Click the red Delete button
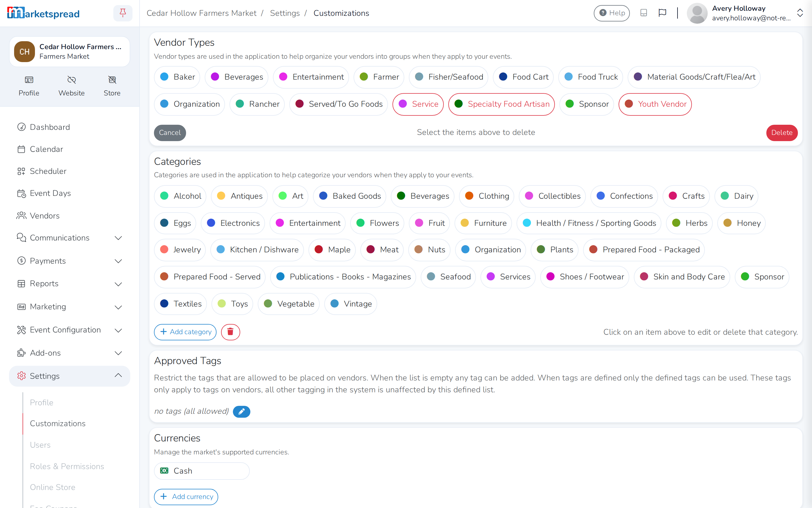 782,133
